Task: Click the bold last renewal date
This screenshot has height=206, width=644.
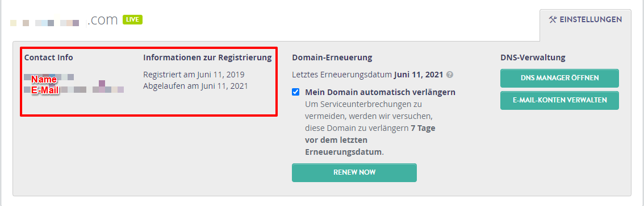Action: point(419,75)
